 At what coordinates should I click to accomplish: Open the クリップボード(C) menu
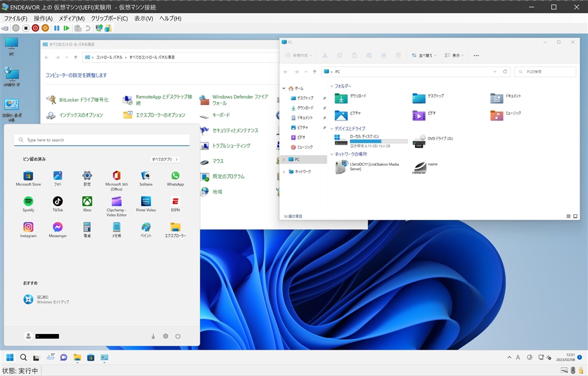click(x=109, y=18)
